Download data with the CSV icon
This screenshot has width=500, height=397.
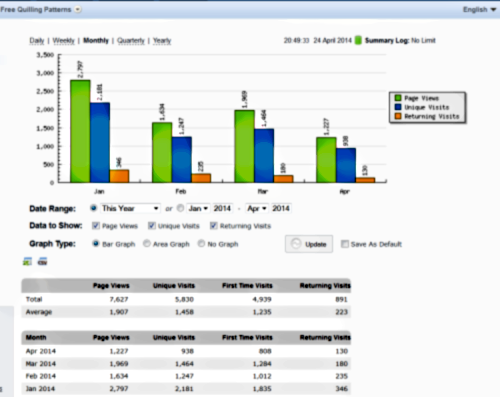(42, 262)
